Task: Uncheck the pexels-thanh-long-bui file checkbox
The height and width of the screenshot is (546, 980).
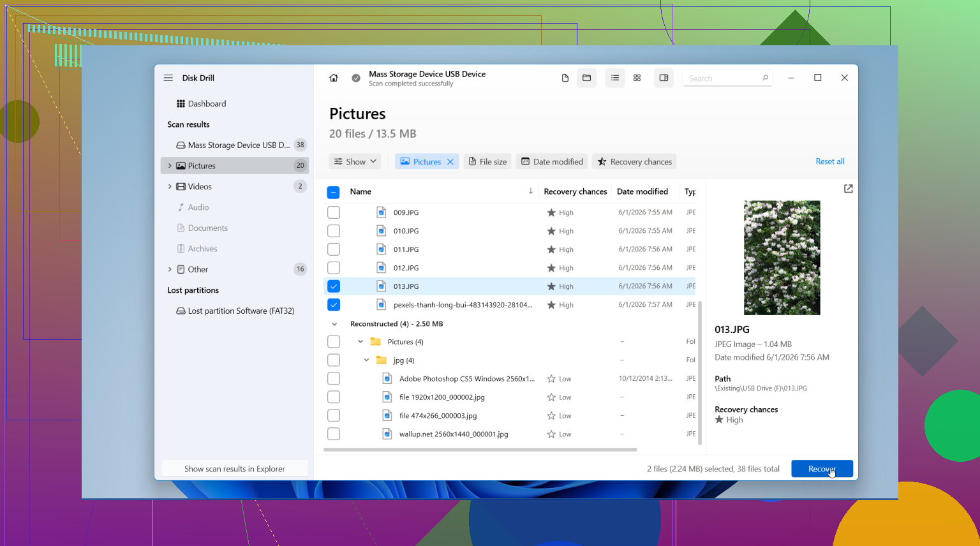Action: (x=334, y=305)
